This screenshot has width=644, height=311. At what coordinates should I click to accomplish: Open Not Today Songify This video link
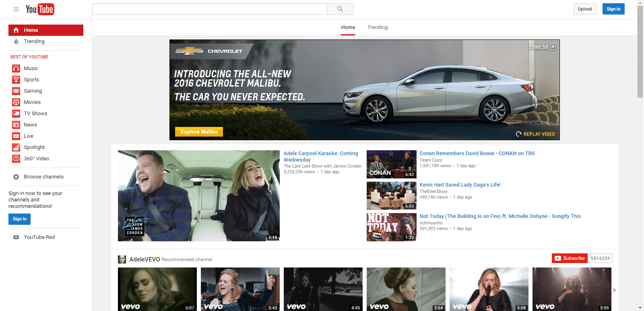500,216
